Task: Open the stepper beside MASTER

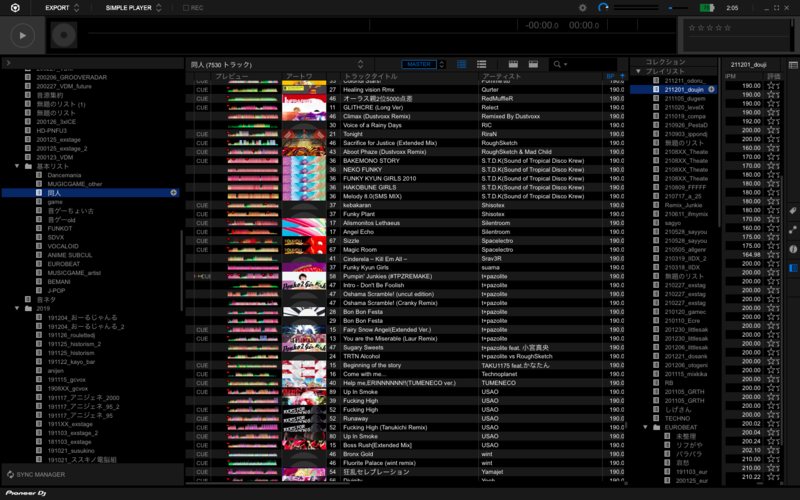Action: 442,64
